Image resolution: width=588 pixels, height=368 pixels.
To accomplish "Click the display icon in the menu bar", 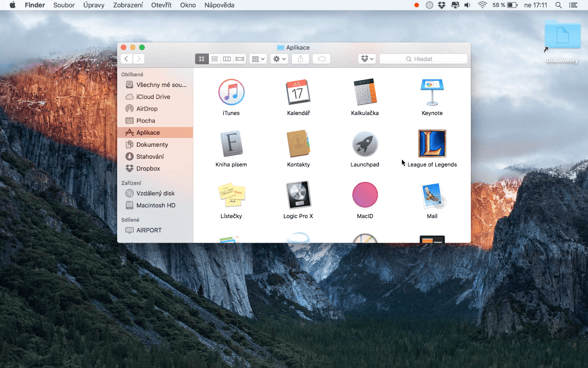I will tap(455, 5).
